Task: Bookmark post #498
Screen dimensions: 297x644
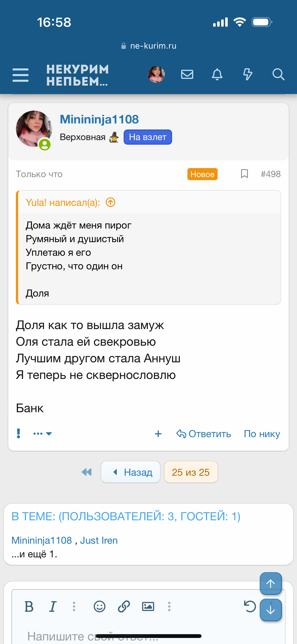Action: tap(244, 174)
